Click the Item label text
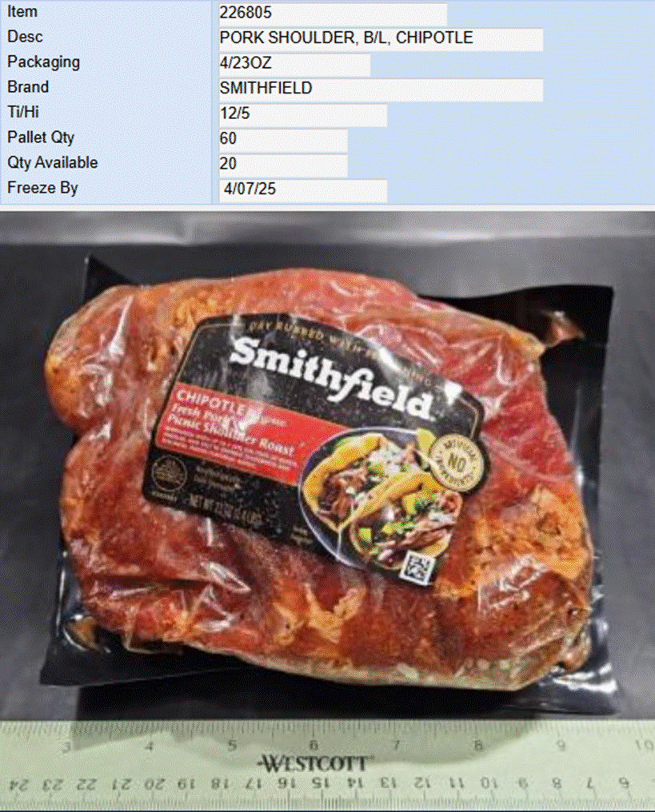The image size is (655, 812). pyautogui.click(x=22, y=11)
